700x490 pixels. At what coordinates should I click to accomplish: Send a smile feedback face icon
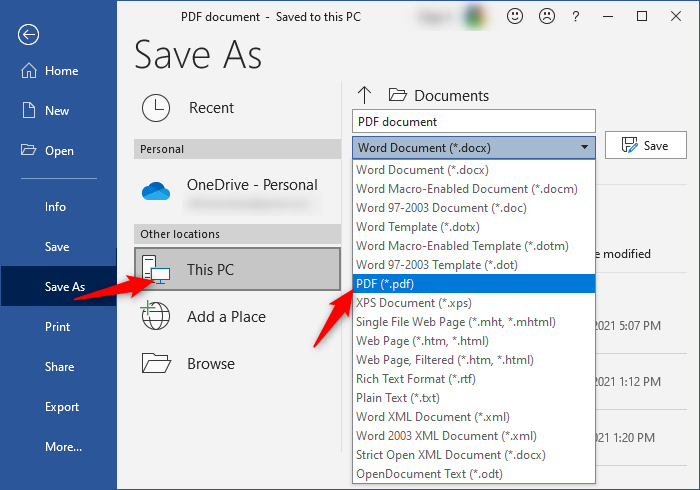(x=515, y=17)
